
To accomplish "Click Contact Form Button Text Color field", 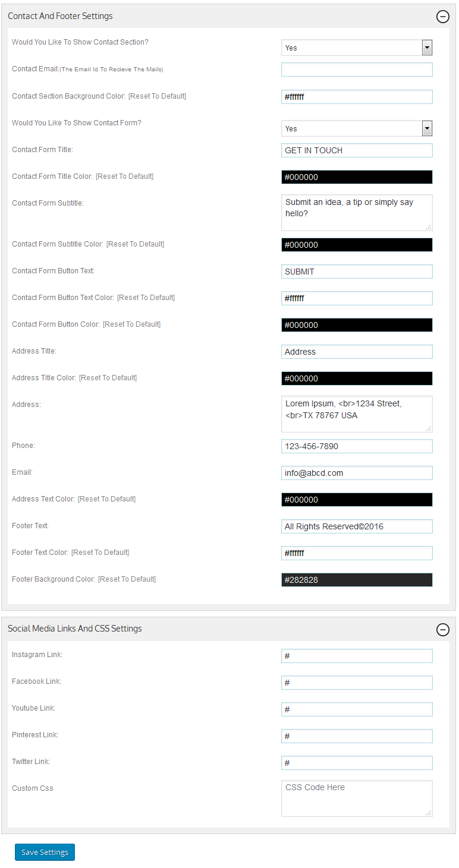I will 357,298.
